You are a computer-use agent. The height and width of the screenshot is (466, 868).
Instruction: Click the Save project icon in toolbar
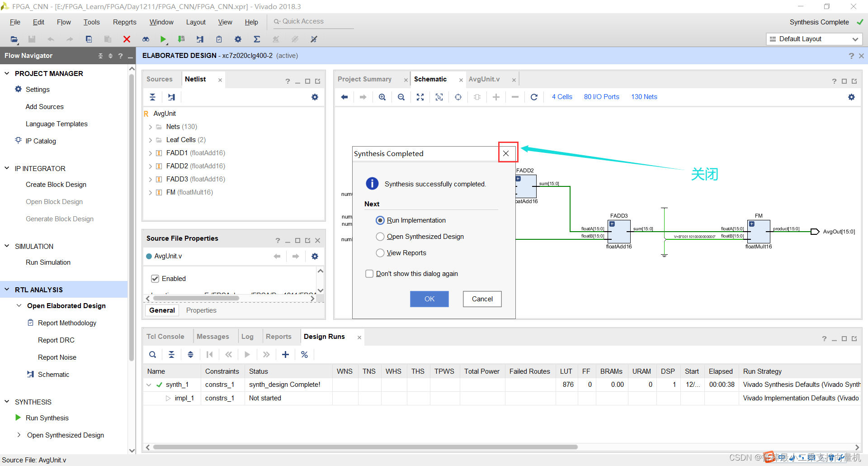coord(32,39)
